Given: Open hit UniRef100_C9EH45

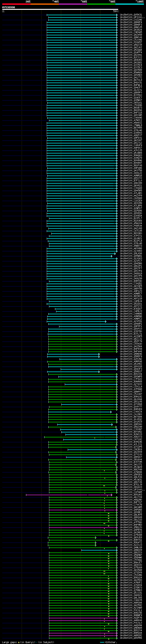Looking at the screenshot, I should coord(131,32).
